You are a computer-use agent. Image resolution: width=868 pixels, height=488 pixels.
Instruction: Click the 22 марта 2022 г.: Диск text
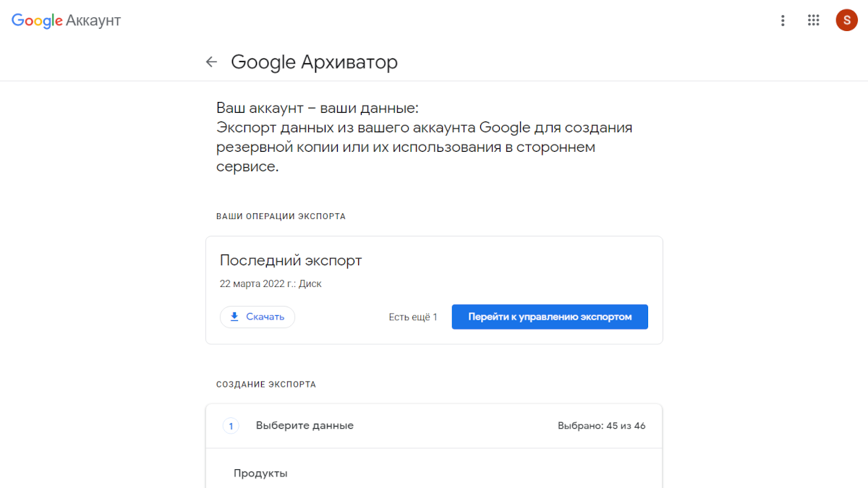click(x=271, y=283)
